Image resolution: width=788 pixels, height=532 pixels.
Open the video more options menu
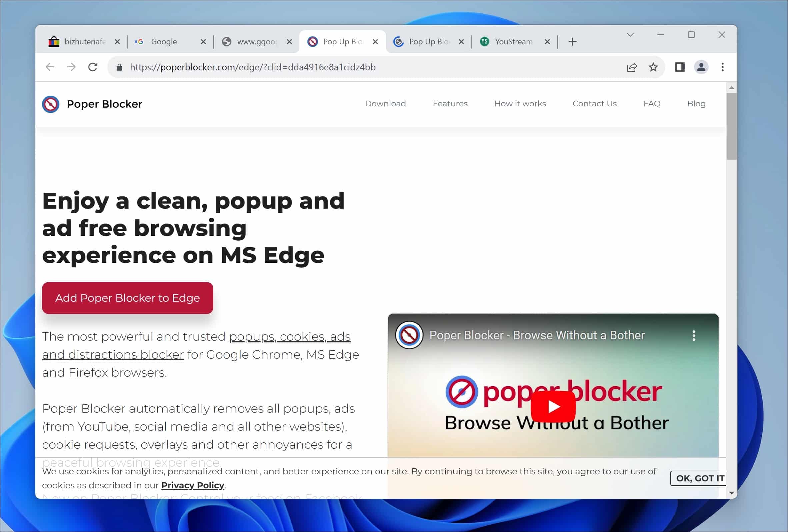pyautogui.click(x=694, y=335)
